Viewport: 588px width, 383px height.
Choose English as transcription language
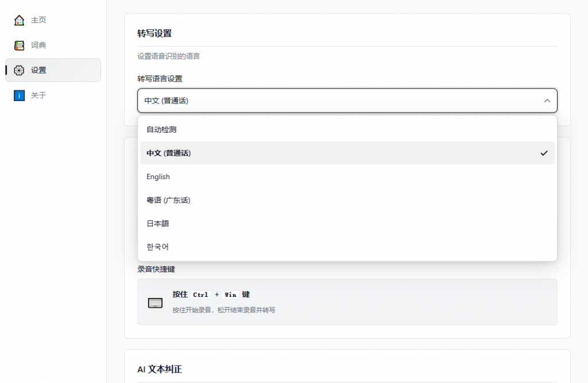(x=158, y=177)
